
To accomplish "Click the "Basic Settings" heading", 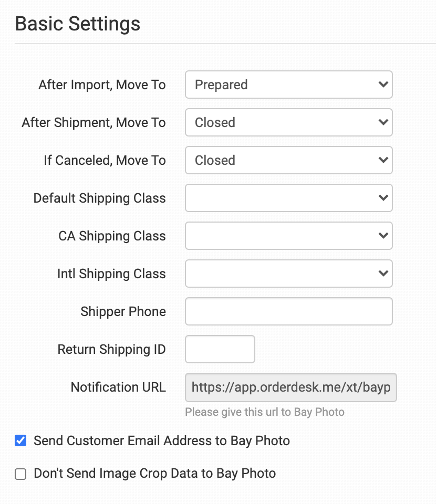I will point(78,24).
